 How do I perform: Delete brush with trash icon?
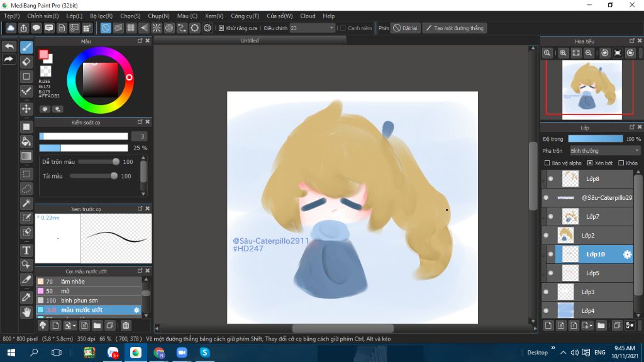click(126, 326)
